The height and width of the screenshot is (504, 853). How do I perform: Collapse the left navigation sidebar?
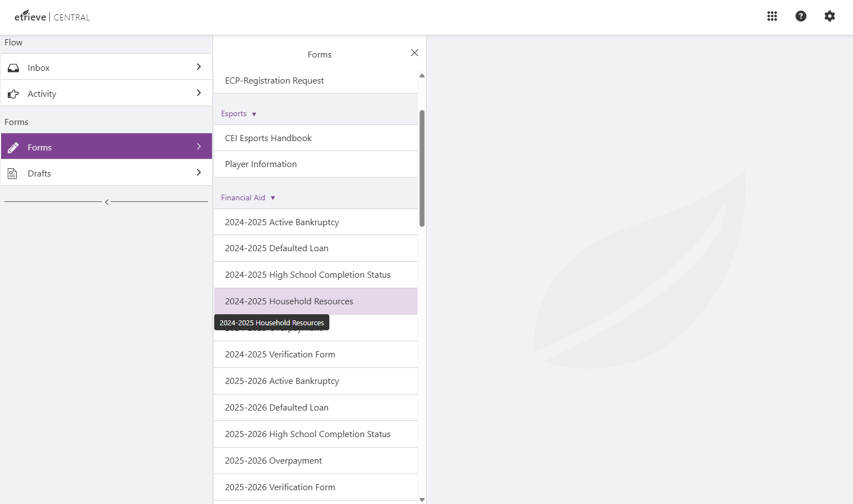(x=107, y=202)
